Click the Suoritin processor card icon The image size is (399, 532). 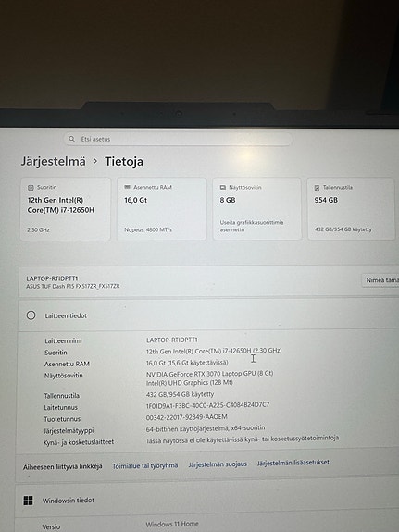click(31, 187)
